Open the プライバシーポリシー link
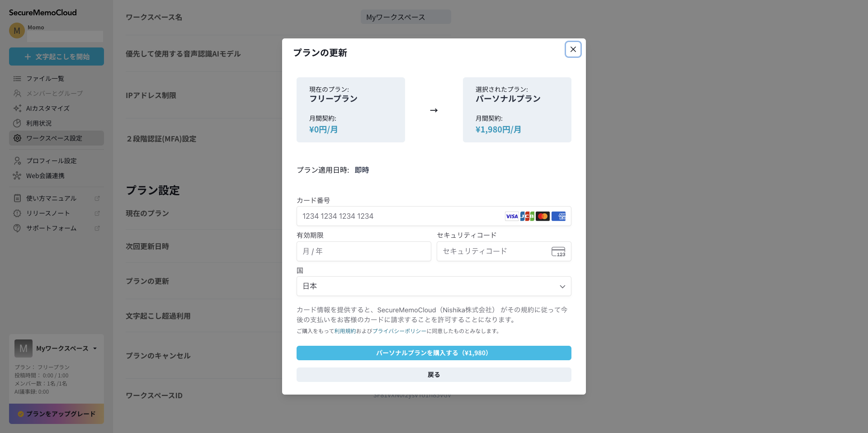 tap(399, 331)
